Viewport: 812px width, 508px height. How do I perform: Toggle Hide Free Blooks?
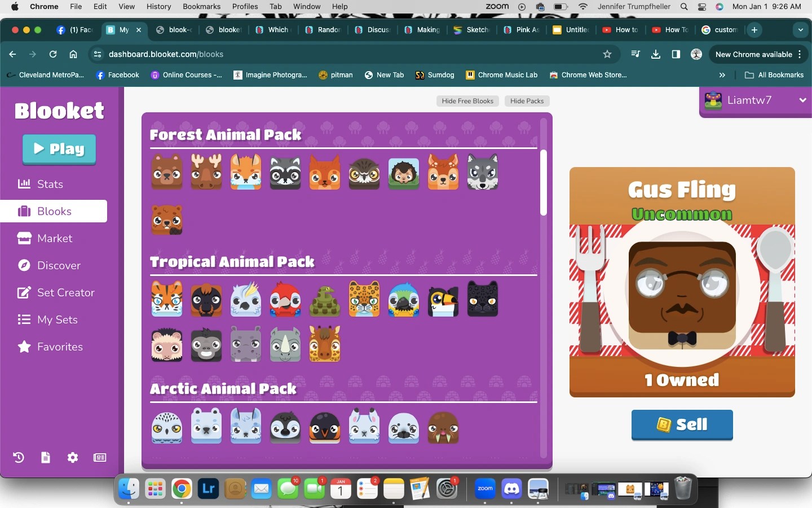tap(467, 101)
